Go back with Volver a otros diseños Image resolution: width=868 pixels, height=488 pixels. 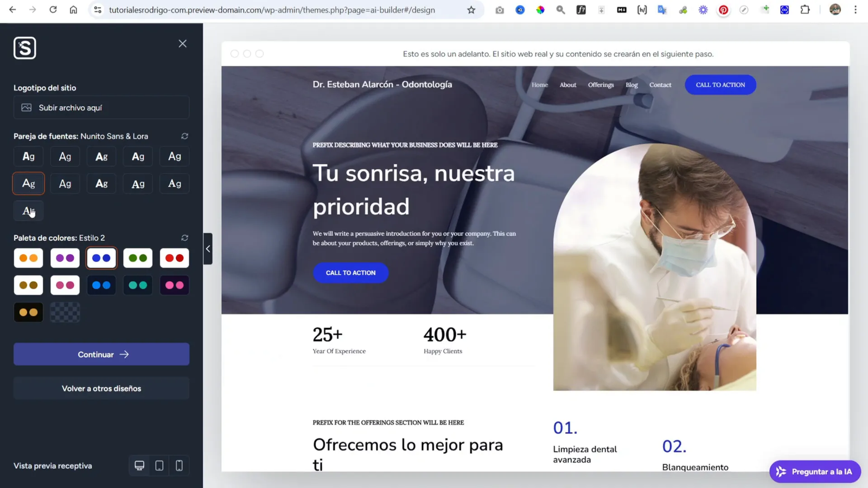pos(101,388)
